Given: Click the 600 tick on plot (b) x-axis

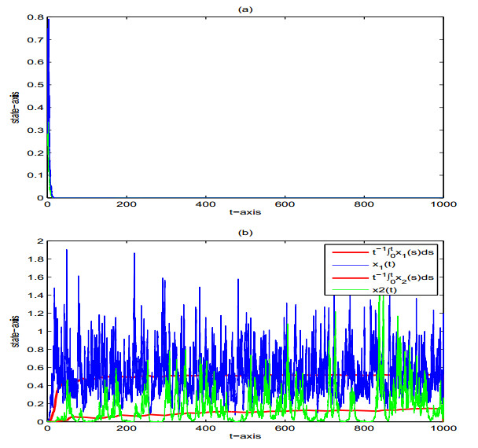Looking at the screenshot, I should (x=284, y=430).
